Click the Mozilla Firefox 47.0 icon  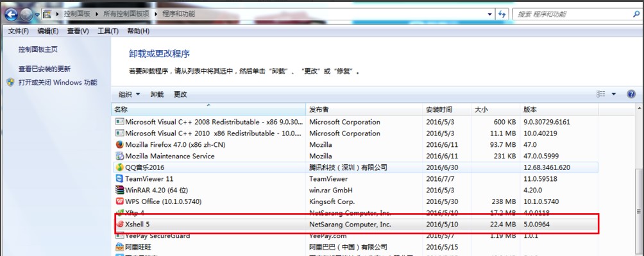point(119,144)
